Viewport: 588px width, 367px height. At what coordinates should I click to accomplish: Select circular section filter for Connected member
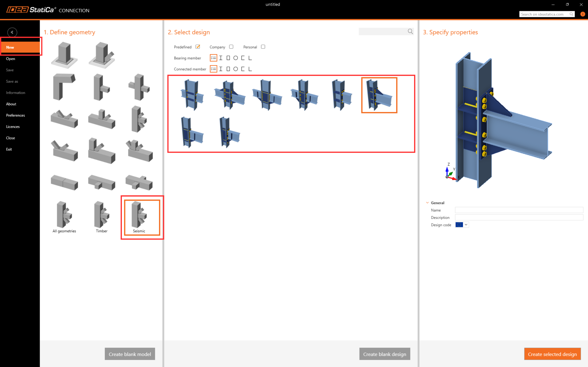tap(235, 69)
